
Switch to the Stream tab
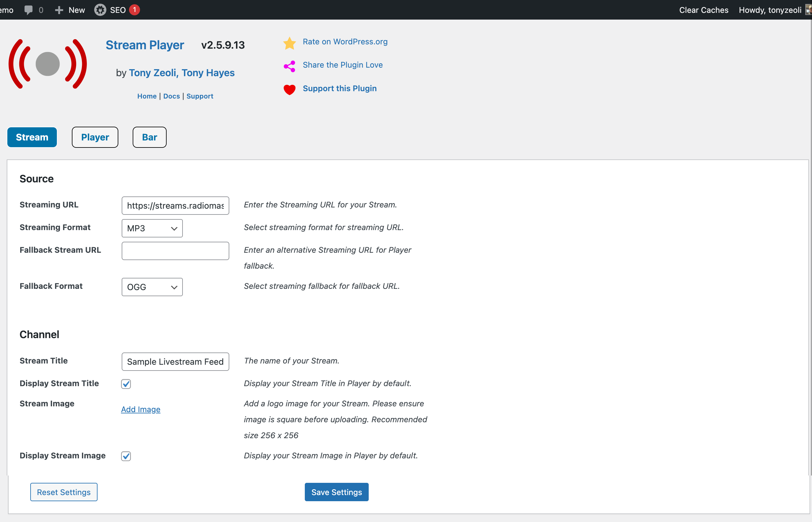click(x=32, y=137)
